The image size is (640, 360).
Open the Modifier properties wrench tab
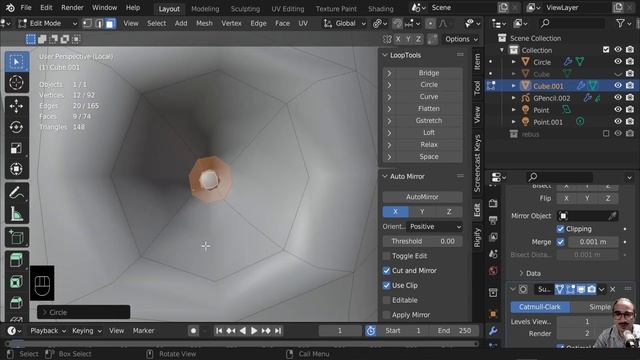(493, 331)
